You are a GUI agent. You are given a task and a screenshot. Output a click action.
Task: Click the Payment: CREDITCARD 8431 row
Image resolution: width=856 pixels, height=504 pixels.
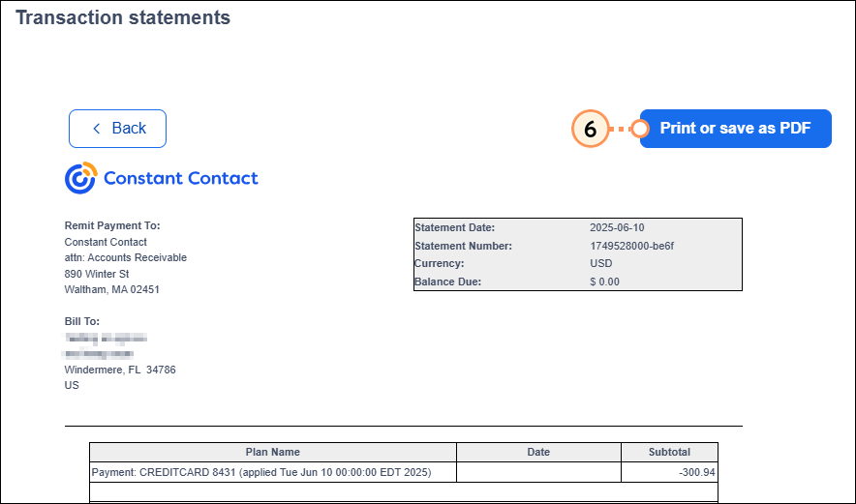pos(404,472)
